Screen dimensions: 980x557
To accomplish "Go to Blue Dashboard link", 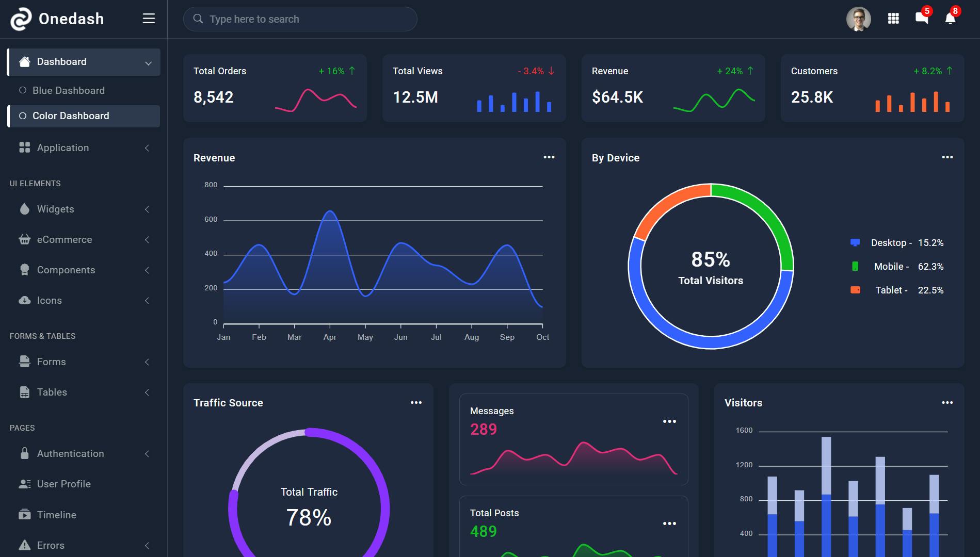I will click(84, 90).
